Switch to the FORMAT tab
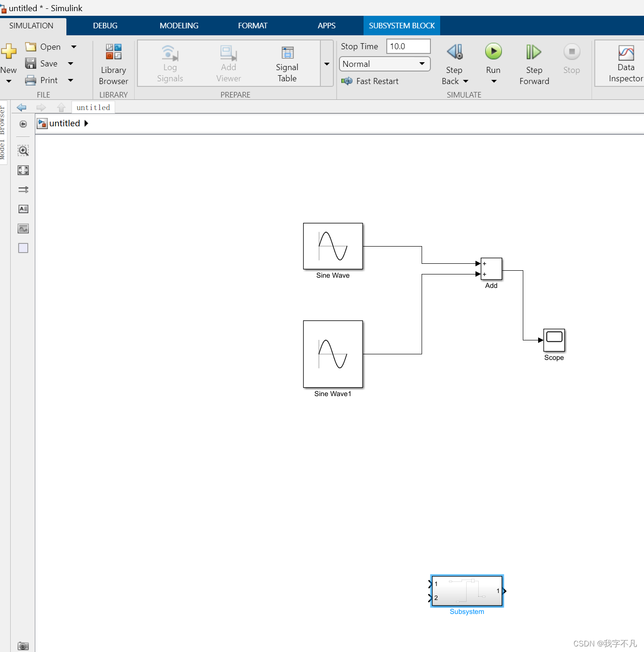The image size is (644, 652). [x=253, y=26]
